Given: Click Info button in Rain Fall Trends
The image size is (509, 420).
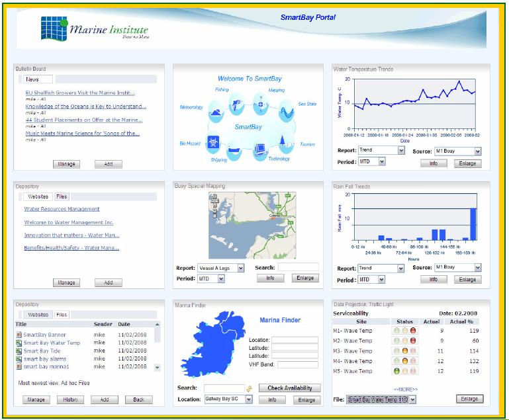Looking at the screenshot, I should (x=434, y=279).
